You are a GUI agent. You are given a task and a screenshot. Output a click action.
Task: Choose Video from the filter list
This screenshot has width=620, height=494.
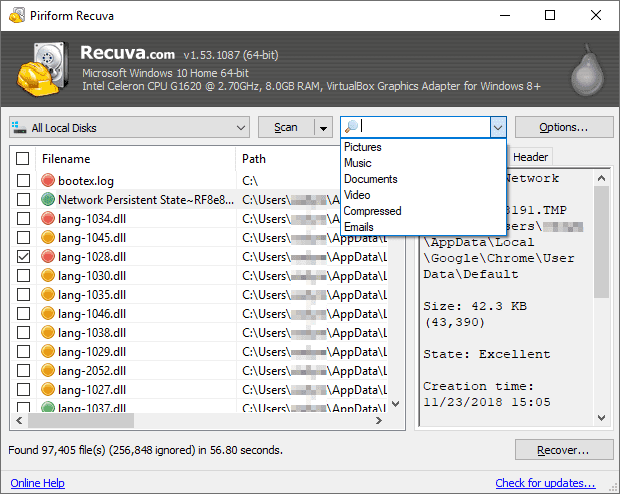click(423, 195)
